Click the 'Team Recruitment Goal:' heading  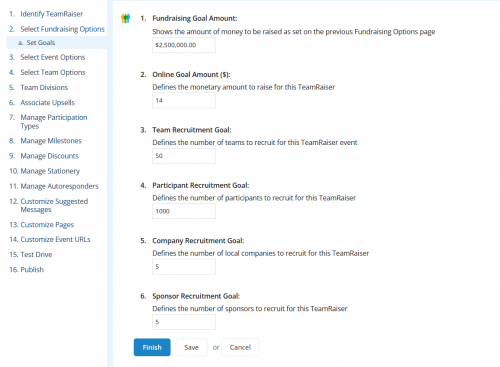click(192, 130)
